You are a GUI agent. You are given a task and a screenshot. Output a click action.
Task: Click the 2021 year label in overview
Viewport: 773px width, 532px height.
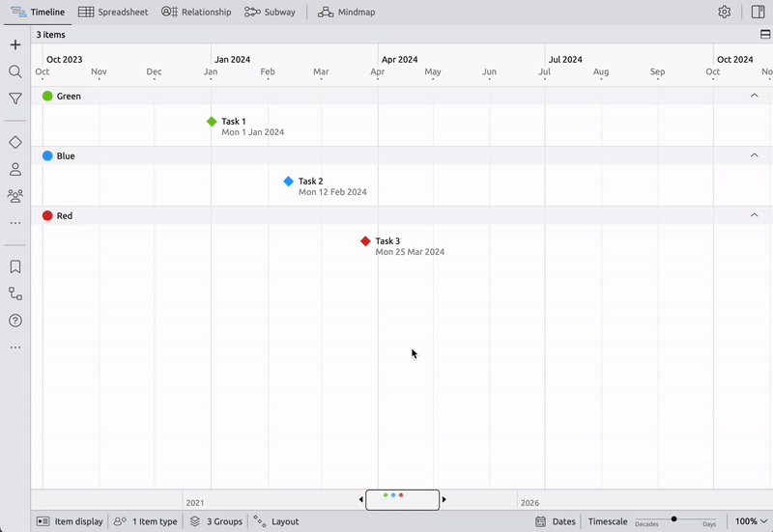coord(195,503)
